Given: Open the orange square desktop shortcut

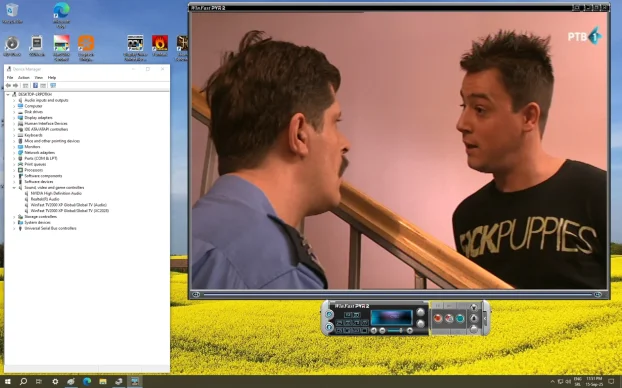Looking at the screenshot, I should click(86, 48).
